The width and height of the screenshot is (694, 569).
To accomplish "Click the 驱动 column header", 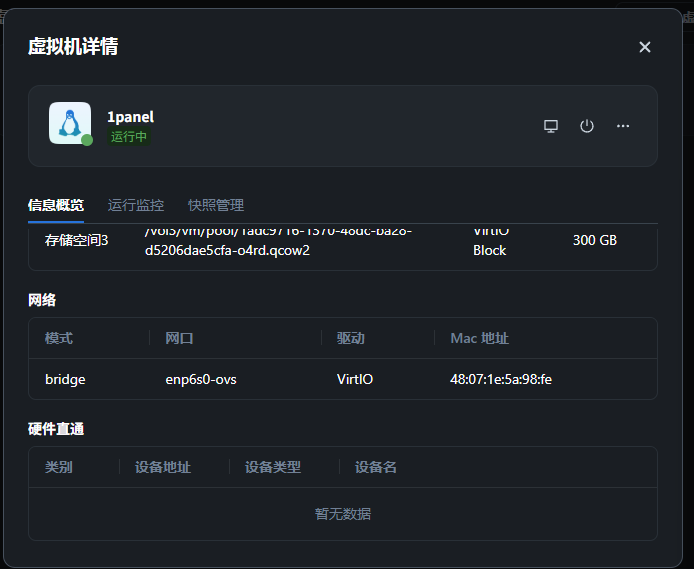I will tap(351, 338).
